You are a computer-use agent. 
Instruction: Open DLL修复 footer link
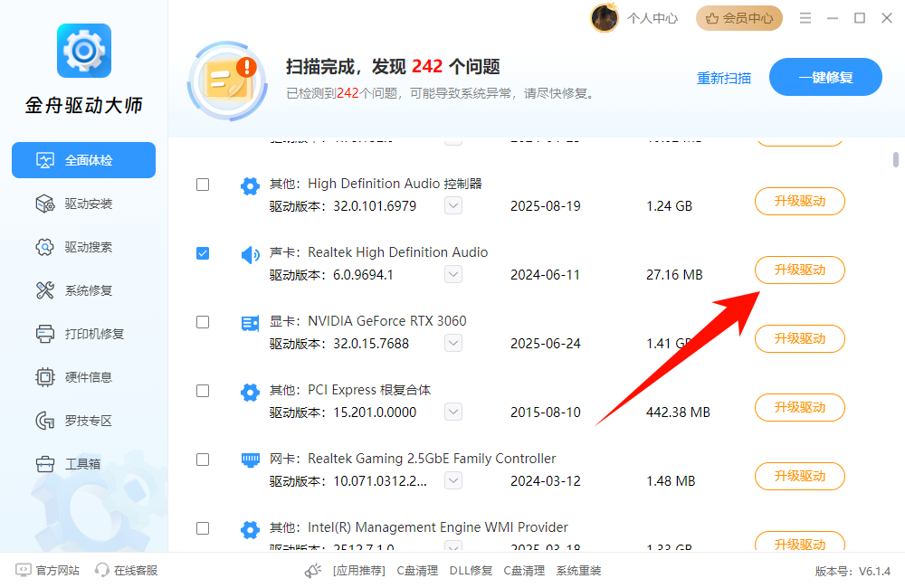coord(471,571)
